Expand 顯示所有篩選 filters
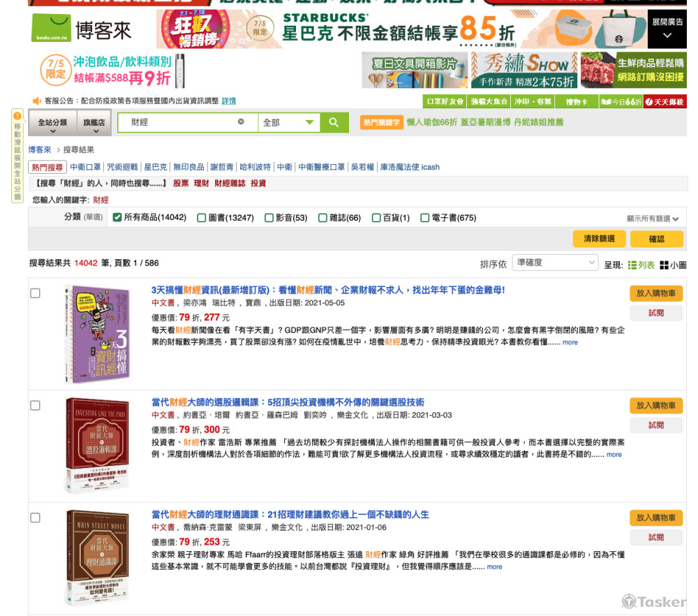 pyautogui.click(x=653, y=218)
